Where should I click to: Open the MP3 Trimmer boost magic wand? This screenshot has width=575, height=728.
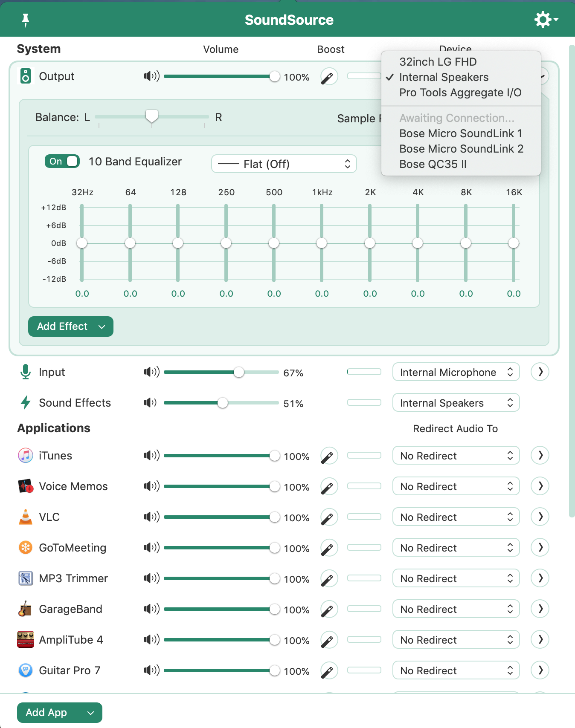pyautogui.click(x=329, y=579)
